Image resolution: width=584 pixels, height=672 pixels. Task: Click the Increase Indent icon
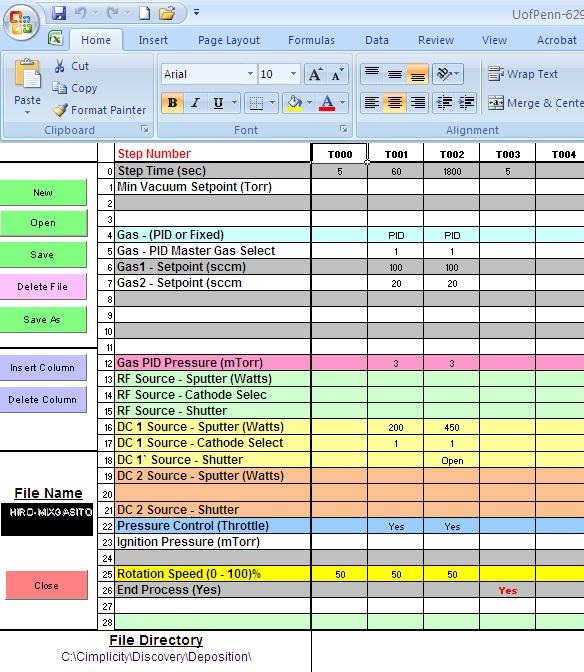466,103
